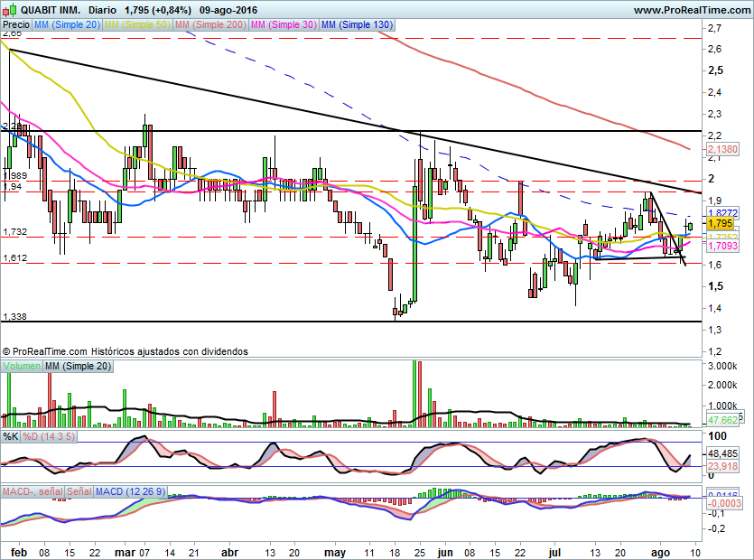Click the 07 date tick after mar
This screenshot has width=754, height=560.
click(144, 553)
